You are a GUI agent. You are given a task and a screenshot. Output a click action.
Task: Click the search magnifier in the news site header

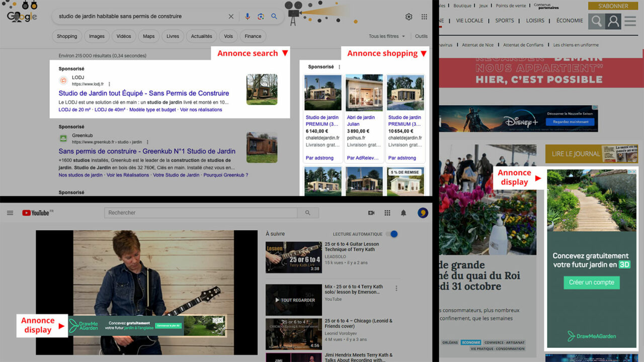[x=596, y=21]
